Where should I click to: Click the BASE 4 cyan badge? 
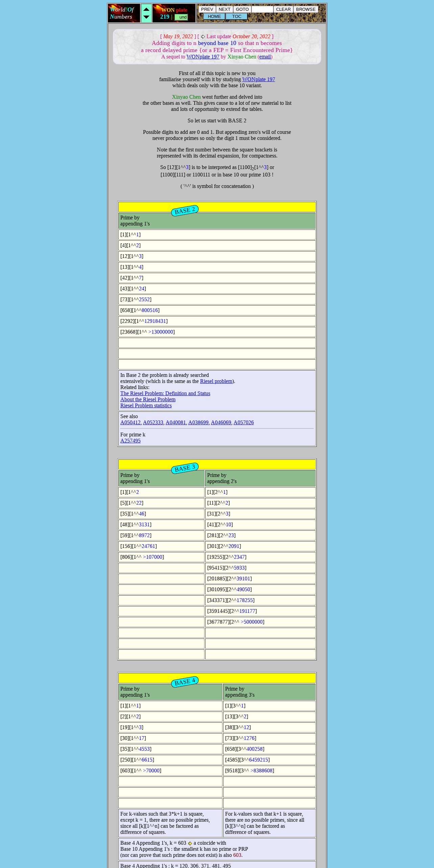point(185,682)
